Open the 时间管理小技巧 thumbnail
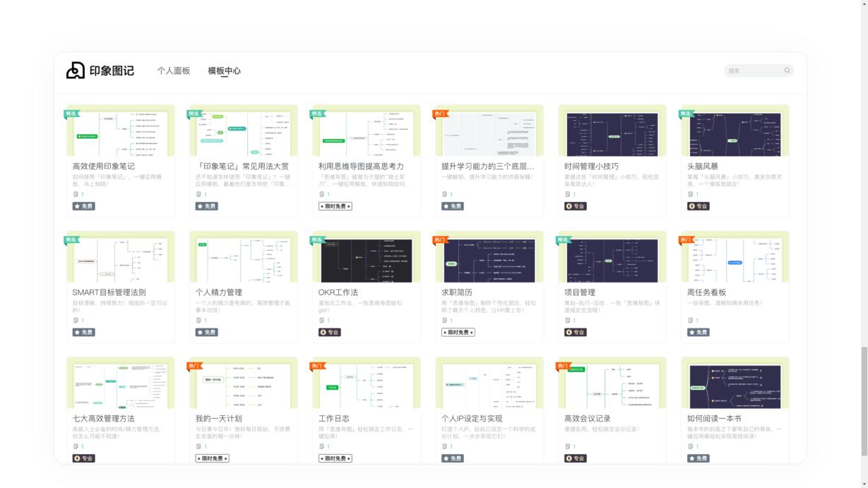The image size is (868, 488). [612, 131]
